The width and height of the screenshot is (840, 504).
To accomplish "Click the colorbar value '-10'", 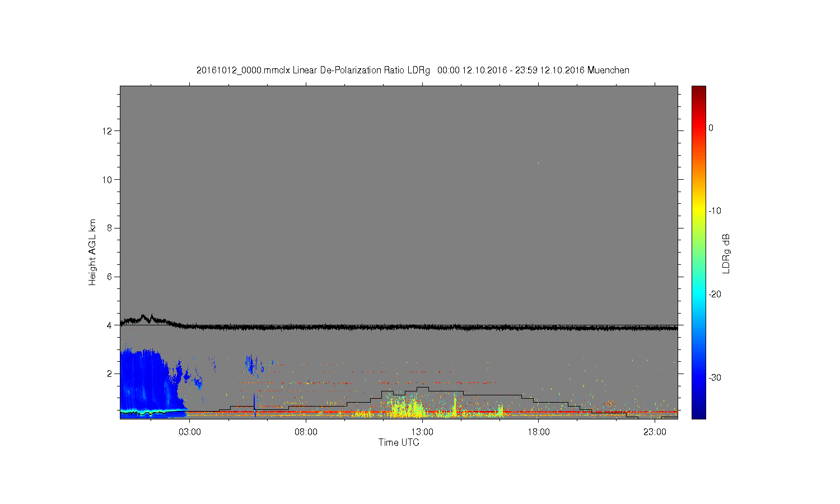I will [x=715, y=211].
